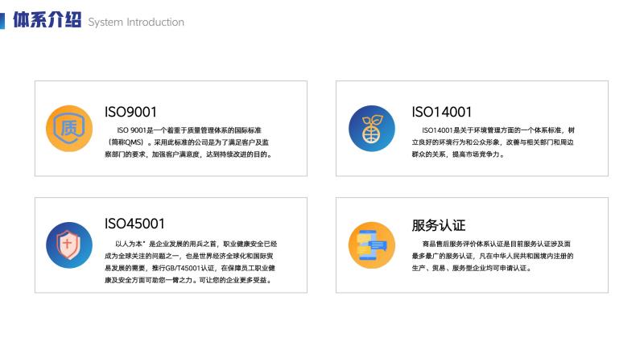Screen dimensions: 644x362
Task: Click the 服务认证 description paragraph
Action: coord(493,255)
